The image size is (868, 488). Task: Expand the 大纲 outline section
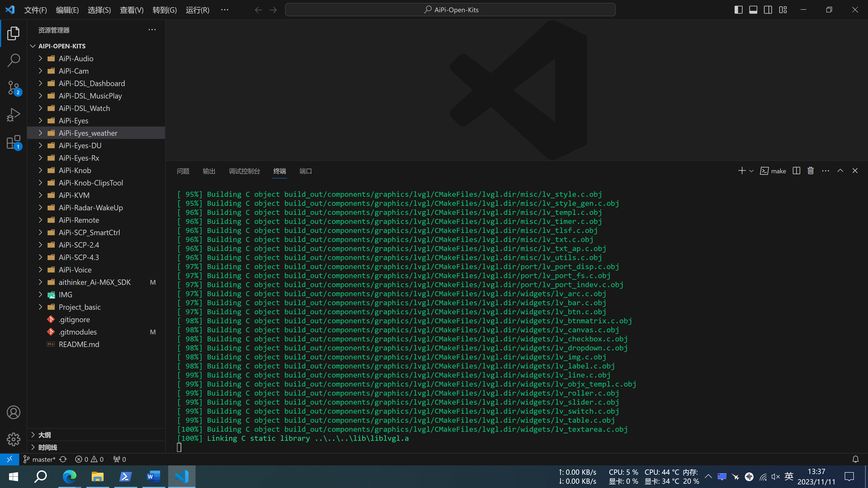pos(96,435)
